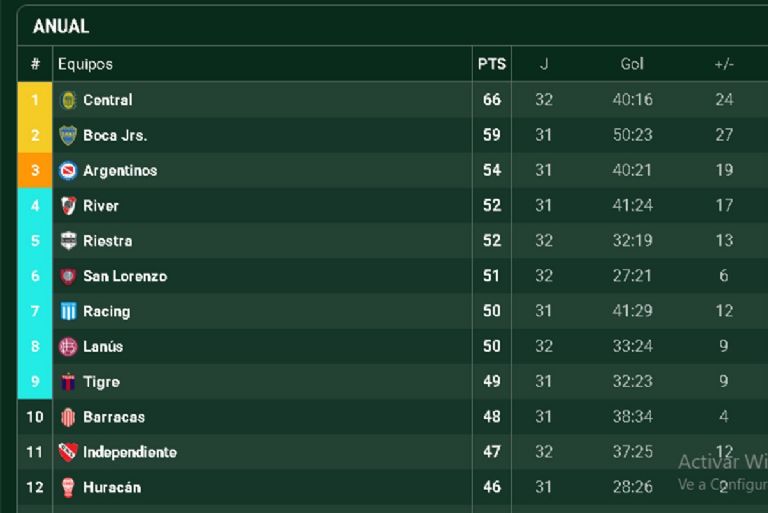Click the yellow position 1 marker
The height and width of the screenshot is (513, 768).
[35, 100]
